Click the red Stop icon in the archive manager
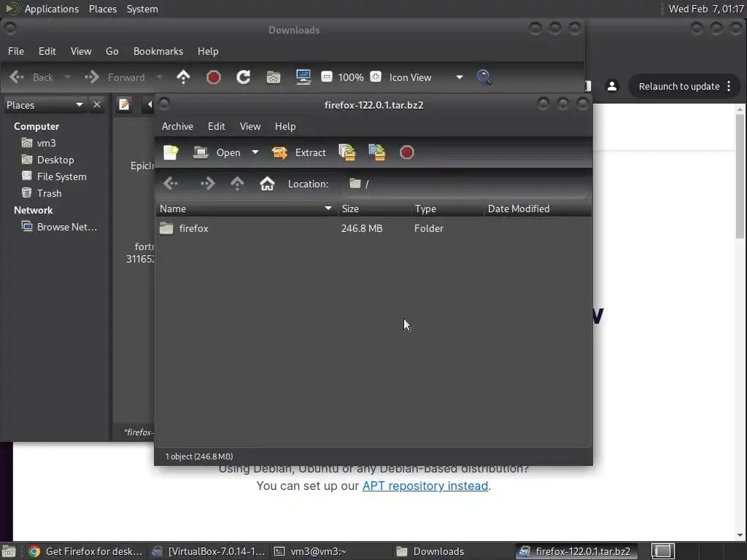The width and height of the screenshot is (747, 560). click(406, 152)
